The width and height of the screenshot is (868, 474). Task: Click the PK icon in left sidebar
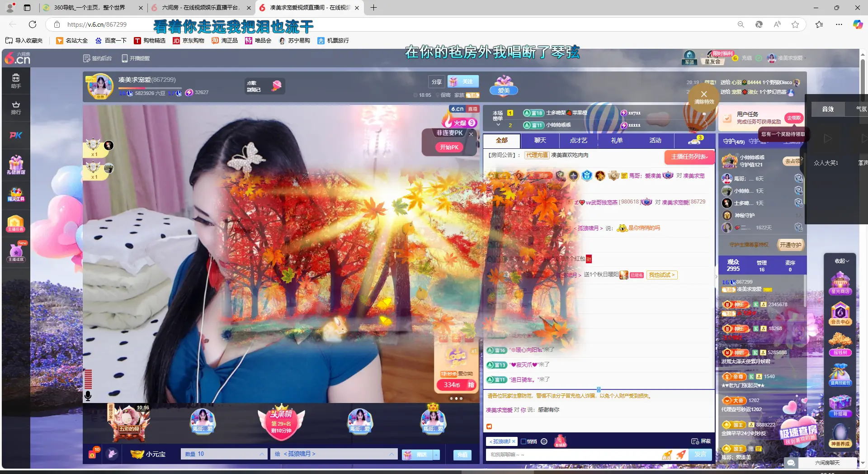[16, 135]
